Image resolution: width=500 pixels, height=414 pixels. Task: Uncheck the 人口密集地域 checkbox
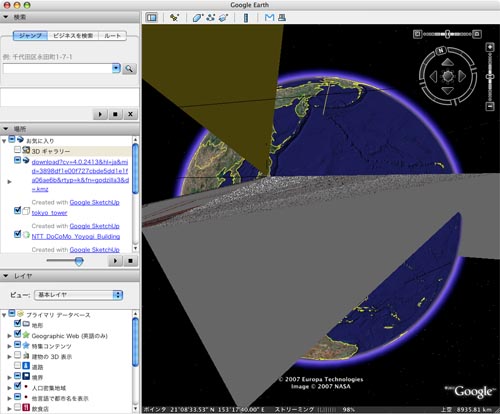click(17, 386)
